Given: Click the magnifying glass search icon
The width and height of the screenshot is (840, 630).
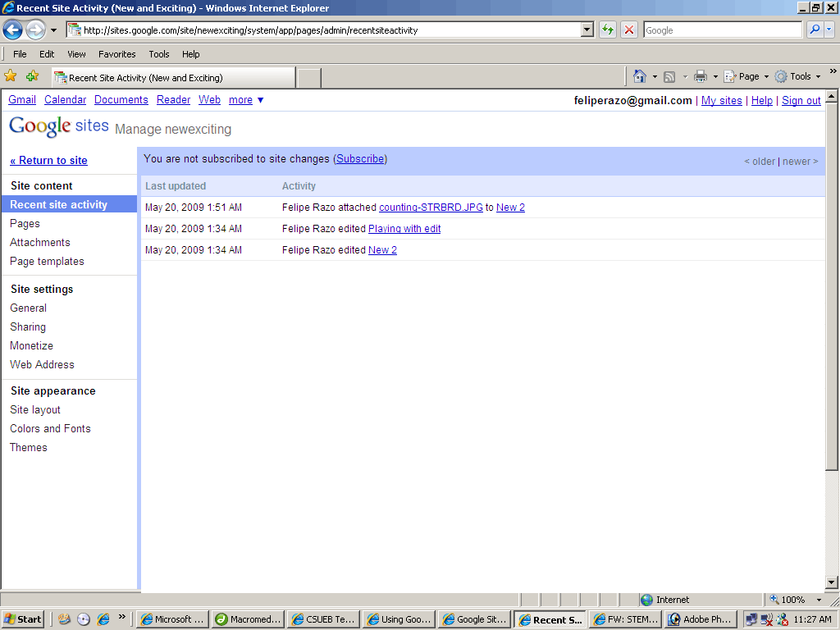Looking at the screenshot, I should [815, 30].
